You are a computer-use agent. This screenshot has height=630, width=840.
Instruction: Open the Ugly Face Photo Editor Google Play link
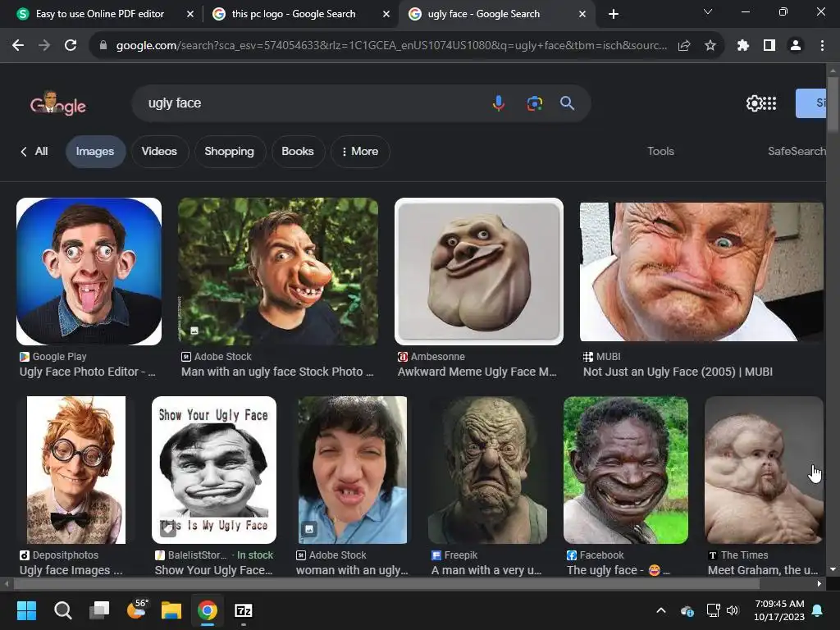(x=87, y=372)
